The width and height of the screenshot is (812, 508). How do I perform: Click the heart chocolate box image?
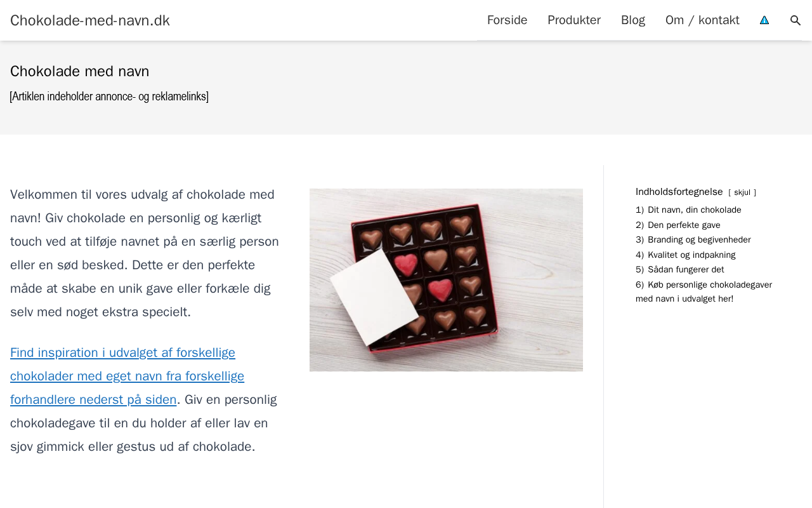[446, 280]
